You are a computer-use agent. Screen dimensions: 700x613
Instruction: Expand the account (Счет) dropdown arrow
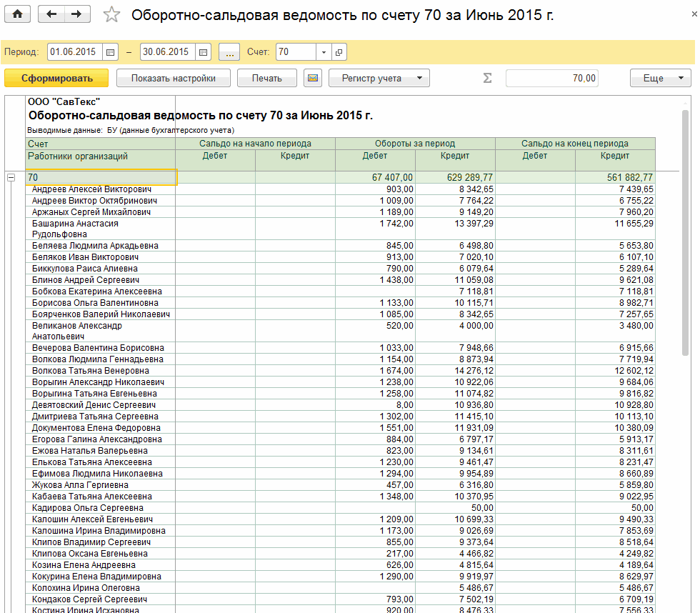(324, 52)
